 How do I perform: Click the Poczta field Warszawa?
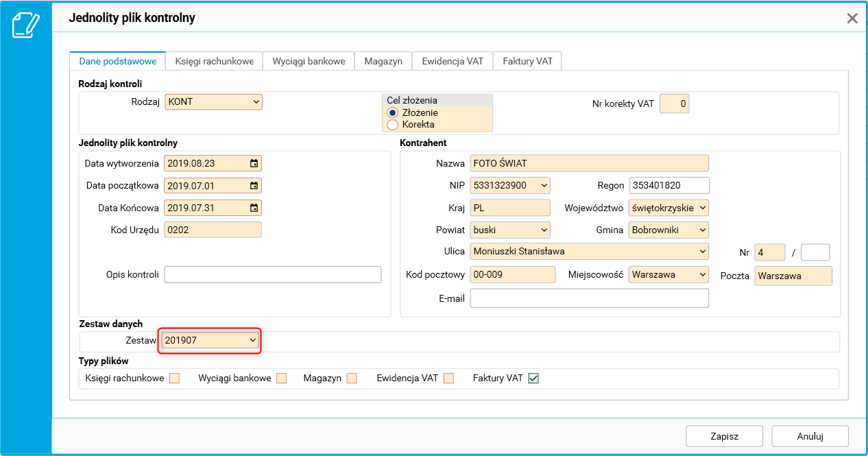pos(793,276)
